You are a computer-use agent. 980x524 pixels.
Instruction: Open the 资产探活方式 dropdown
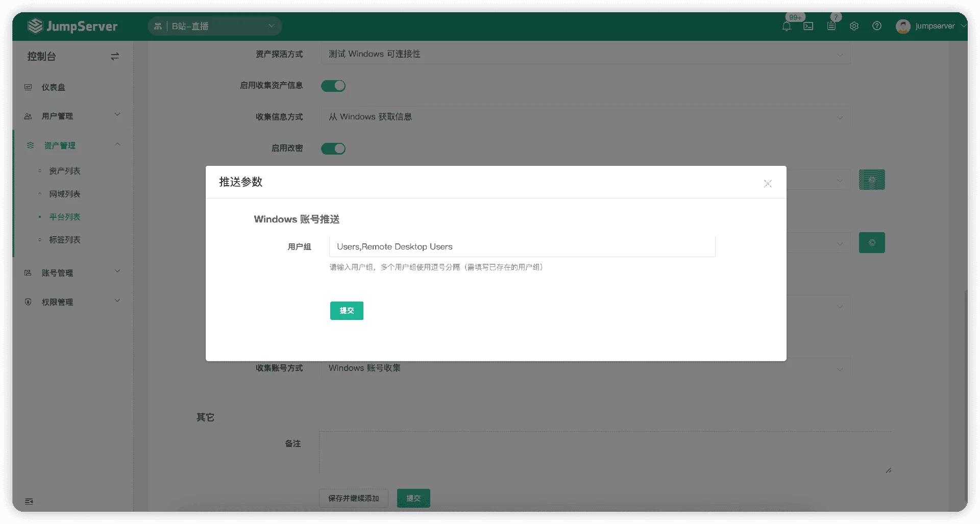[585, 54]
